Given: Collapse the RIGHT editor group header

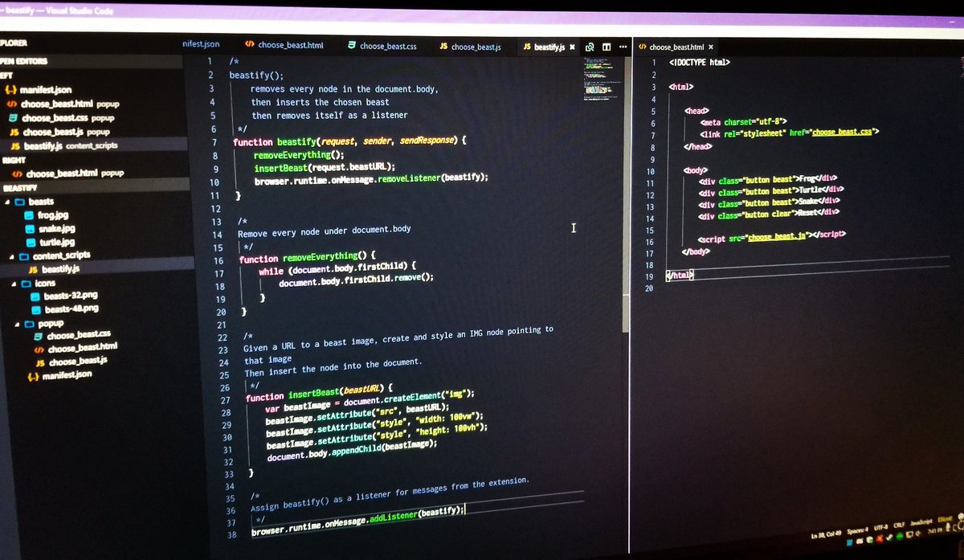Looking at the screenshot, I should 13,160.
